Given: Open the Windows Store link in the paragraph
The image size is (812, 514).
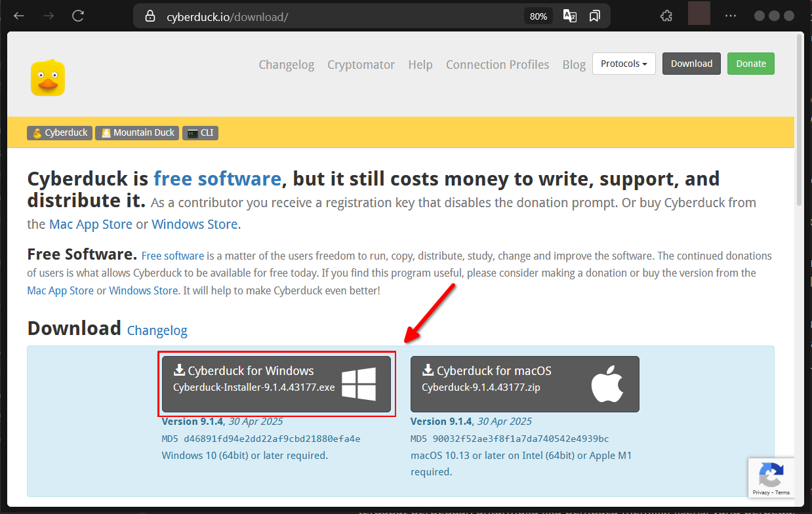Looking at the screenshot, I should click(144, 290).
